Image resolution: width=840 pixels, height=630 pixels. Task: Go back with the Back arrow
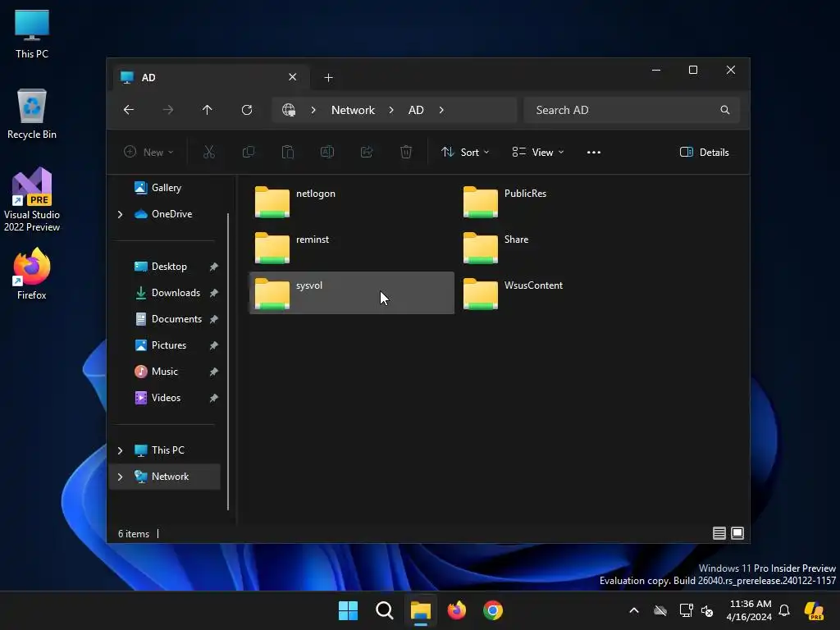tap(129, 110)
